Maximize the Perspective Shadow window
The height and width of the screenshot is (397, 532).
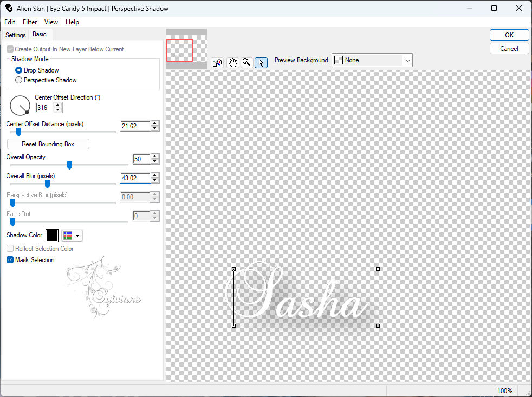pos(494,8)
